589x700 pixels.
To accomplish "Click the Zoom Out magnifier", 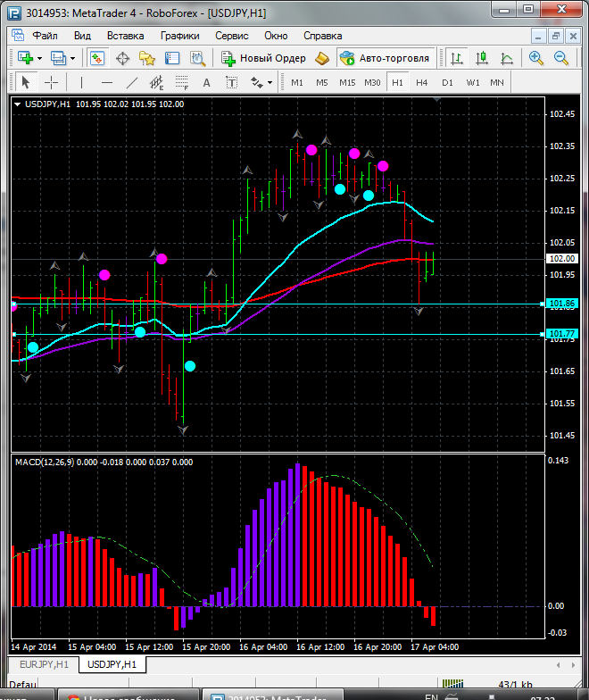I will click(562, 58).
